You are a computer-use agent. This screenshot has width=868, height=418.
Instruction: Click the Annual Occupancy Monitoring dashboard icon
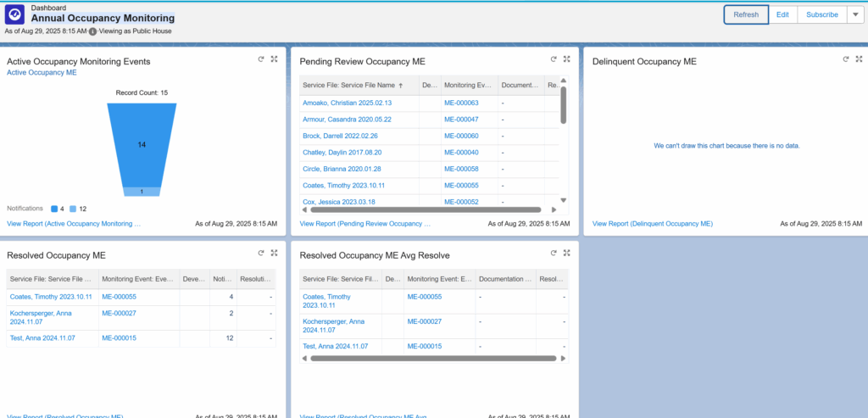tap(15, 16)
